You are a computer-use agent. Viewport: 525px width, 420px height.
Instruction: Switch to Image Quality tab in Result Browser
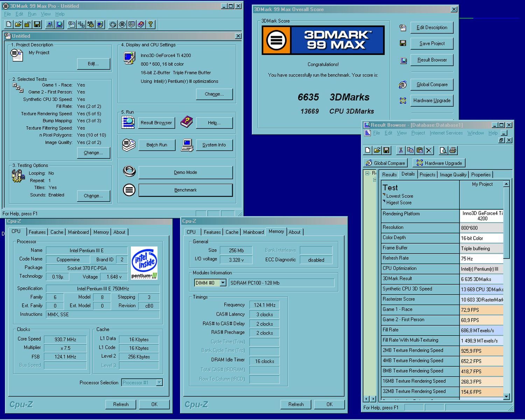tap(453, 175)
